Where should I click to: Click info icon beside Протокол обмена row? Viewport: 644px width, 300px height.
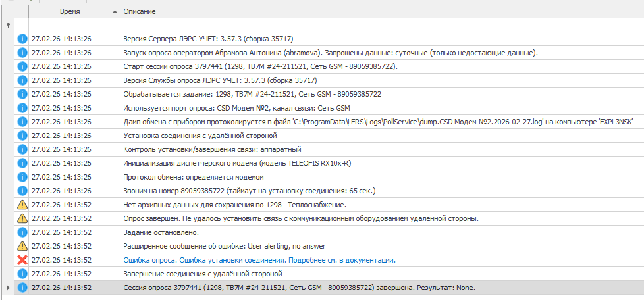(x=22, y=177)
